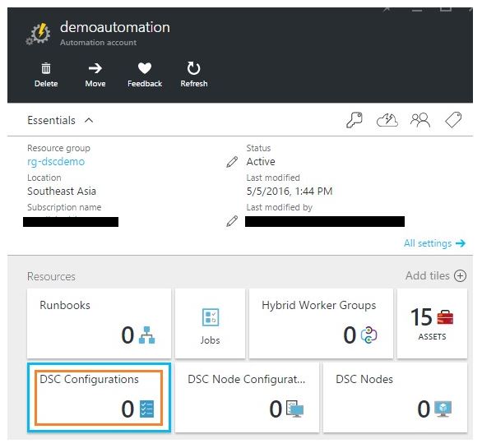Click the Southeast Asia location value
Viewport: 482px width, 448px height.
coord(62,192)
